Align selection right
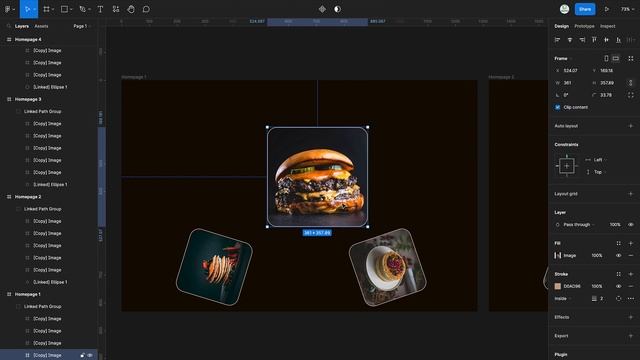The height and width of the screenshot is (360, 640). point(582,40)
